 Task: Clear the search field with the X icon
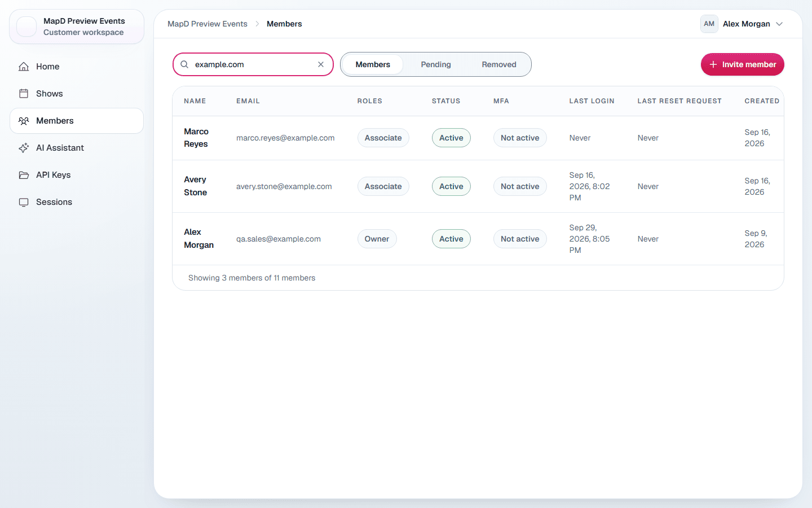point(321,64)
